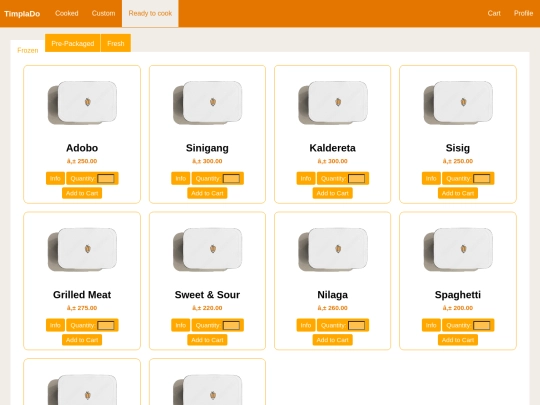Image resolution: width=540 pixels, height=405 pixels.
Task: Focus the Sweet & Sour quantity field
Action: (231, 325)
